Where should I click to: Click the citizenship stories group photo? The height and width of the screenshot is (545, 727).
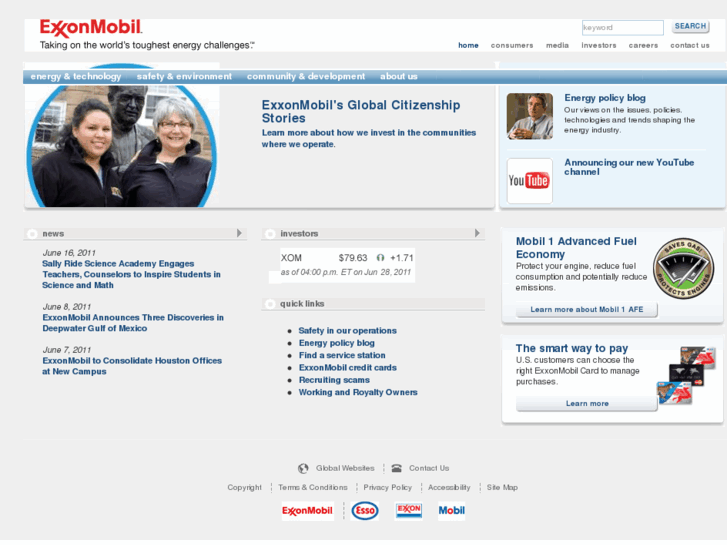(x=121, y=145)
